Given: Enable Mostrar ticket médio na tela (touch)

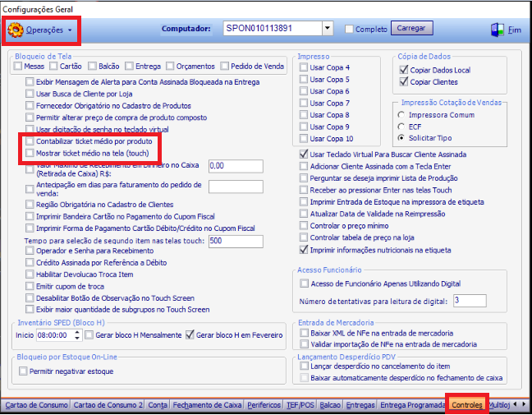Looking at the screenshot, I should coord(30,153).
